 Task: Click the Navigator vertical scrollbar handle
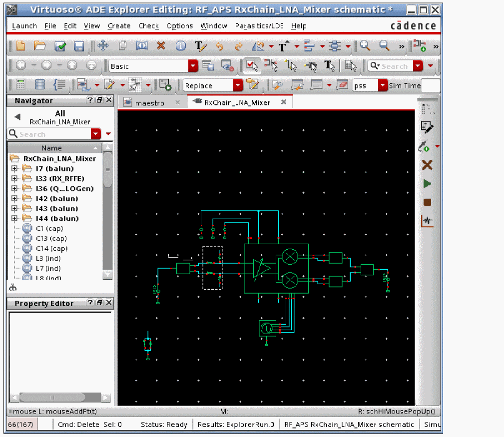tap(107, 170)
